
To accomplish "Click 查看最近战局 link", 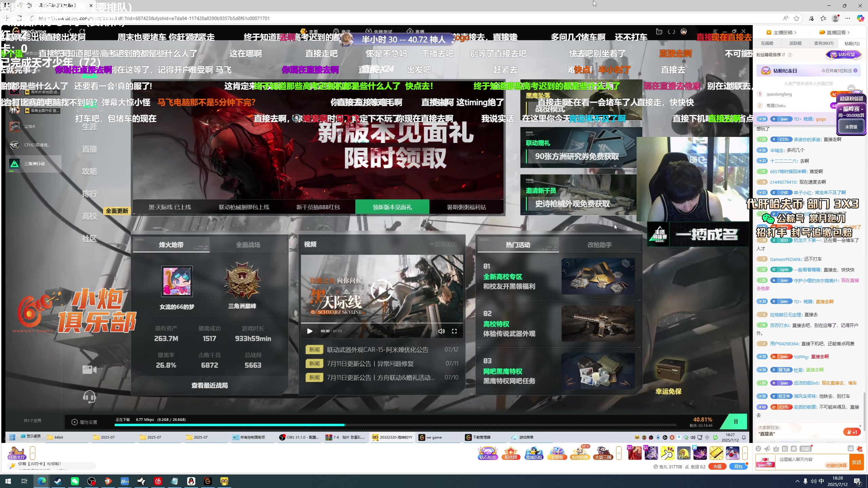I will pyautogui.click(x=210, y=385).
